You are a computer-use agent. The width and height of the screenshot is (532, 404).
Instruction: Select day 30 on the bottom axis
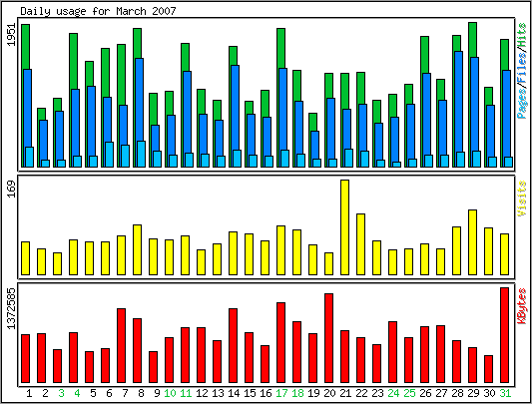click(x=489, y=393)
